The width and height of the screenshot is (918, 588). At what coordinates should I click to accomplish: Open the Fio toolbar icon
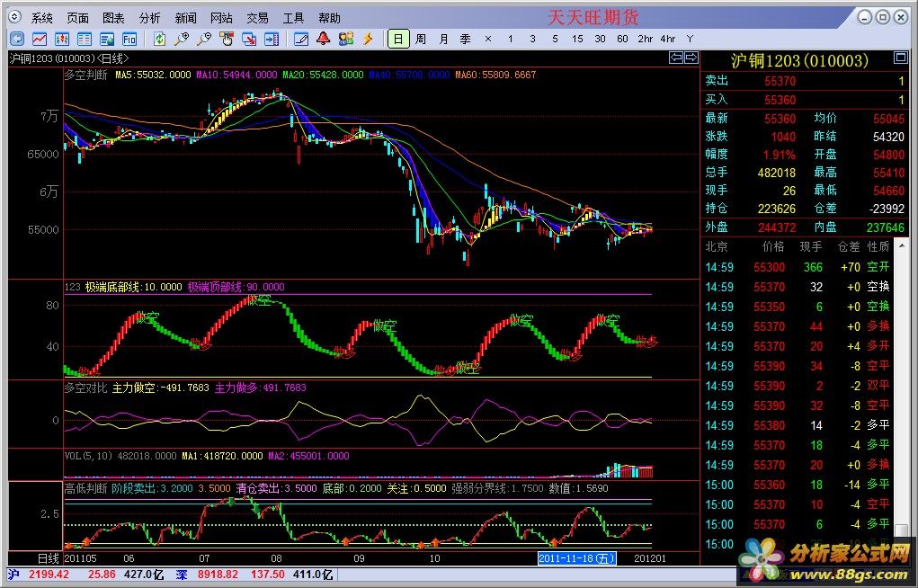(129, 39)
